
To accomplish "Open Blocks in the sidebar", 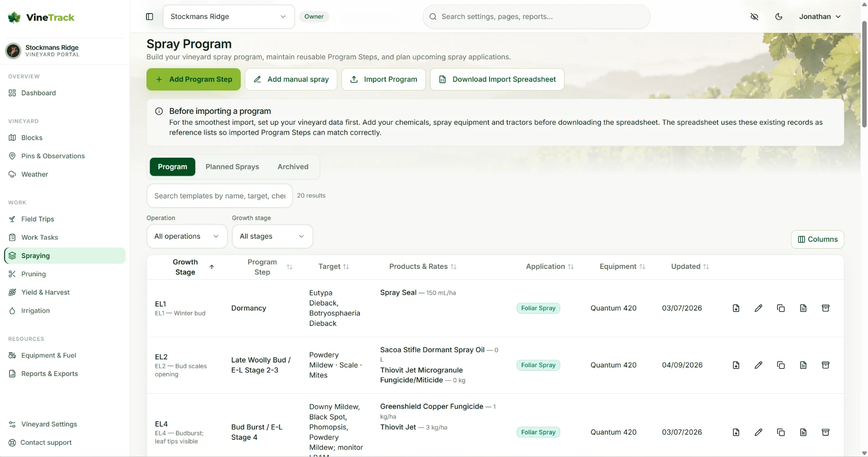I will click(65, 138).
